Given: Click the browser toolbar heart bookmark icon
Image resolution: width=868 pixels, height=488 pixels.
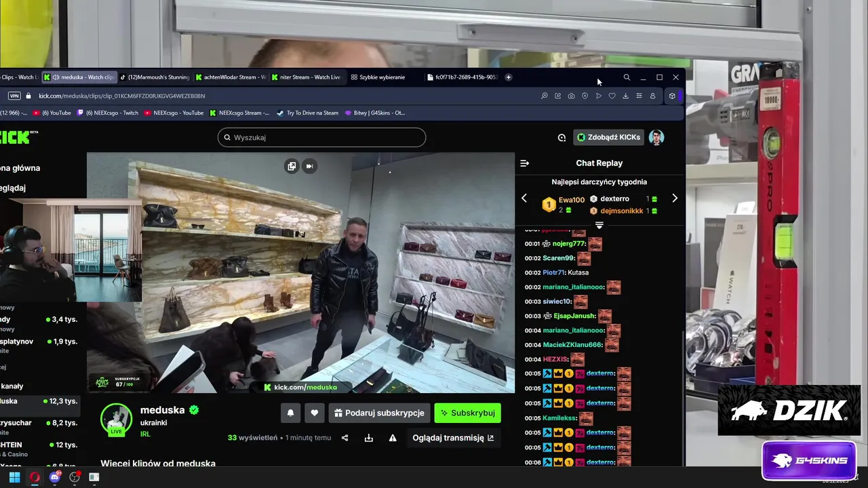Looking at the screenshot, I should pos(612,96).
